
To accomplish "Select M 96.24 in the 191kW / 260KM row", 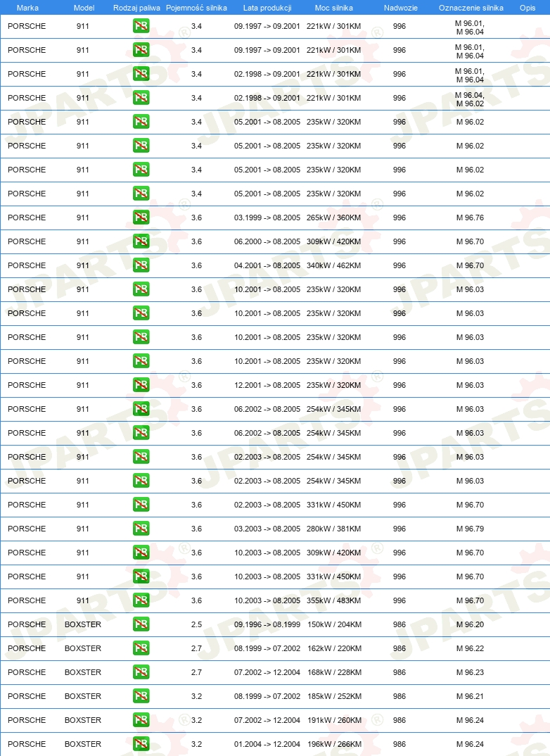I will point(470,720).
